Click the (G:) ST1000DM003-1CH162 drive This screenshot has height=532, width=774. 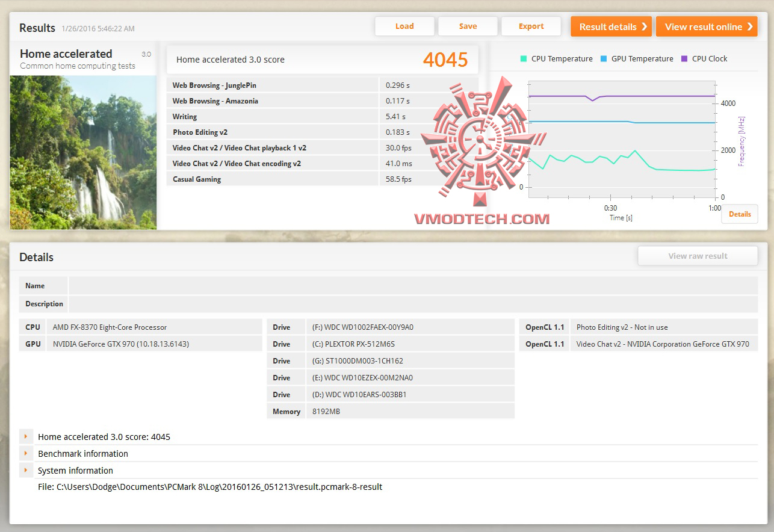(358, 361)
